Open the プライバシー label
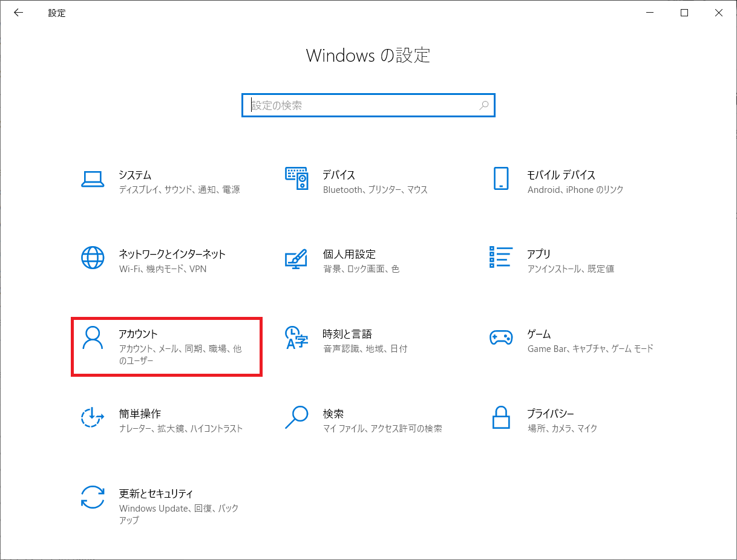The width and height of the screenshot is (737, 560). (x=550, y=414)
